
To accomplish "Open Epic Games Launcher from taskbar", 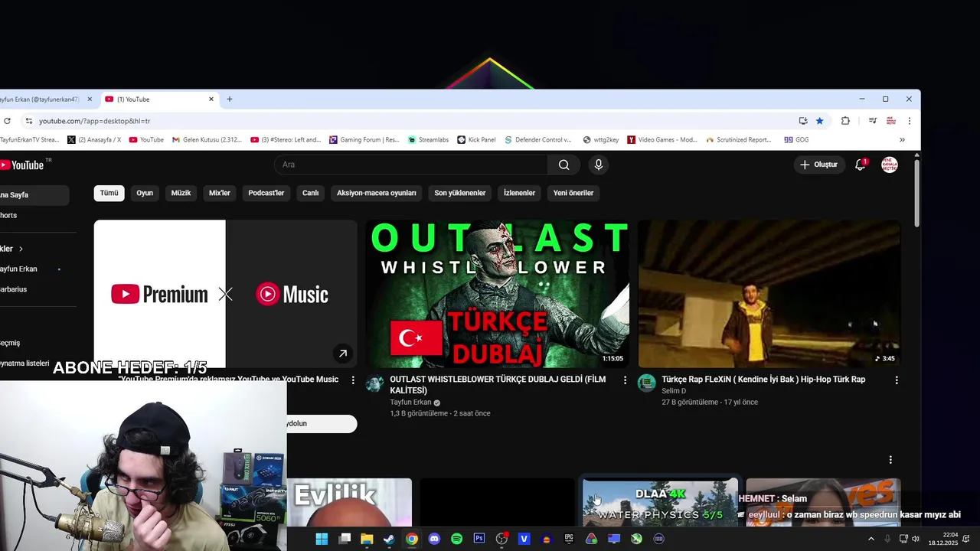I will 569,539.
